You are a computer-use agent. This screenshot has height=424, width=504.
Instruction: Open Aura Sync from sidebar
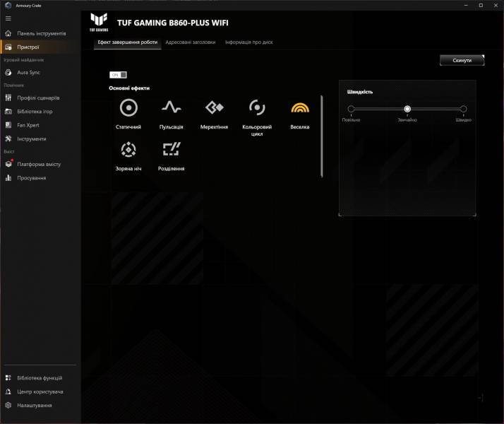pos(39,72)
